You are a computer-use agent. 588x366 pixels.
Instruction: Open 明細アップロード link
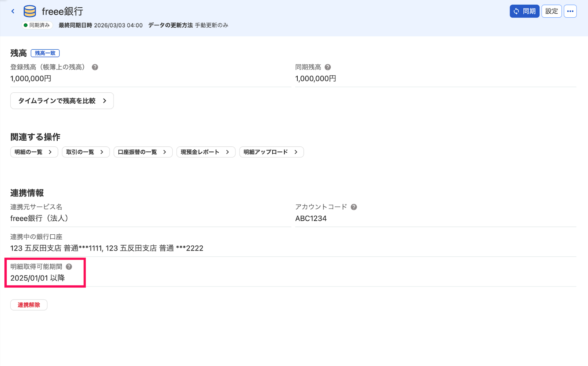[272, 152]
